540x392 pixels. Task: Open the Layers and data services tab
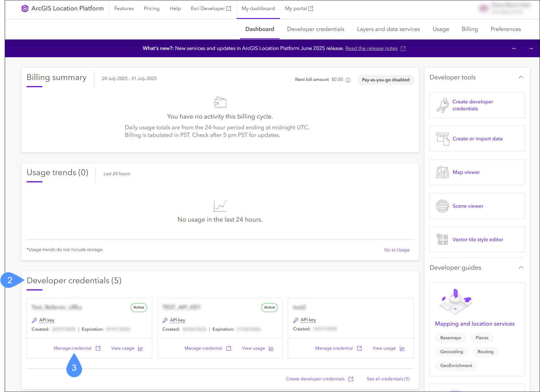[388, 29]
